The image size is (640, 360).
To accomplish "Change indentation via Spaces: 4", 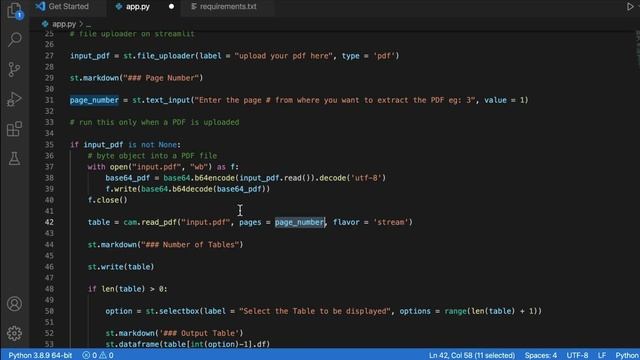I will 540,355.
